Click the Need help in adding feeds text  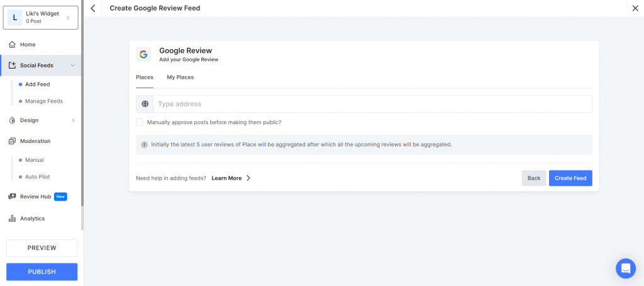(171, 178)
